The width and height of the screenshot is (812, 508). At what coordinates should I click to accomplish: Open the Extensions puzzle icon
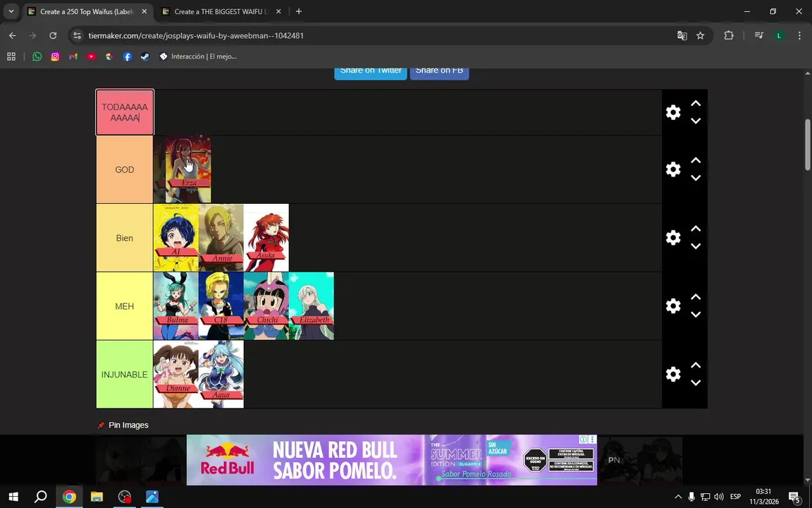pos(729,36)
